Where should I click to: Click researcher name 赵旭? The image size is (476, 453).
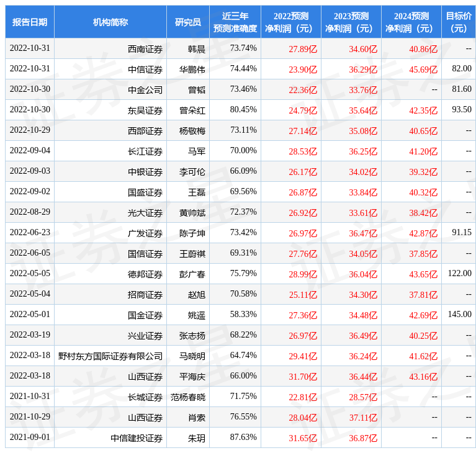pyautogui.click(x=196, y=295)
